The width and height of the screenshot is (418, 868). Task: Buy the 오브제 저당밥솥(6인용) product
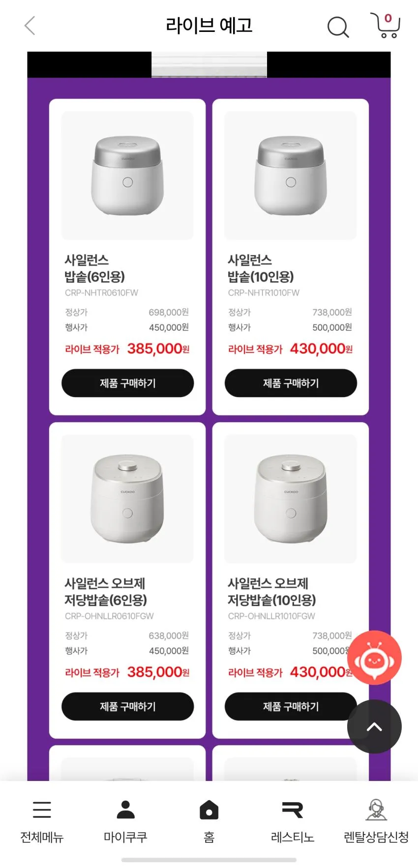pos(127,706)
